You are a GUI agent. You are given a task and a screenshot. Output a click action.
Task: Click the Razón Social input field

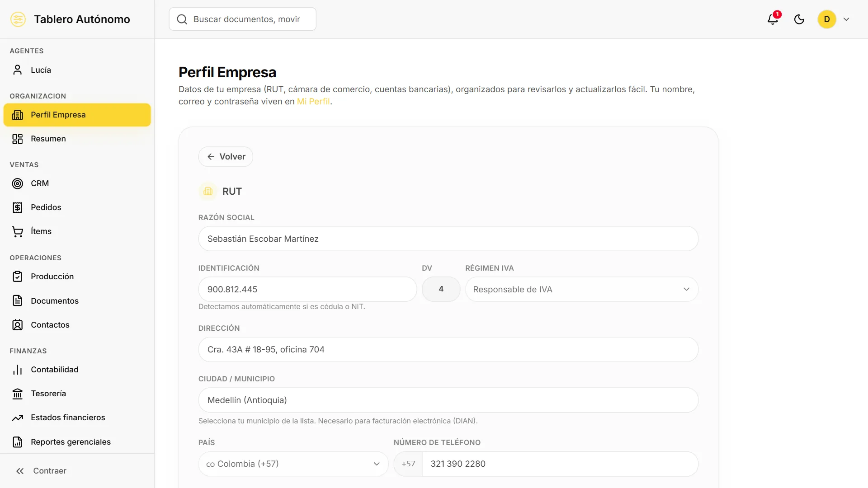point(448,239)
